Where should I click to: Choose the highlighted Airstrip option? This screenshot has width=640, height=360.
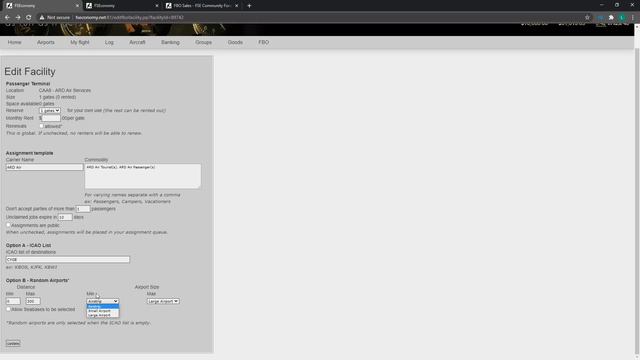[x=102, y=307]
